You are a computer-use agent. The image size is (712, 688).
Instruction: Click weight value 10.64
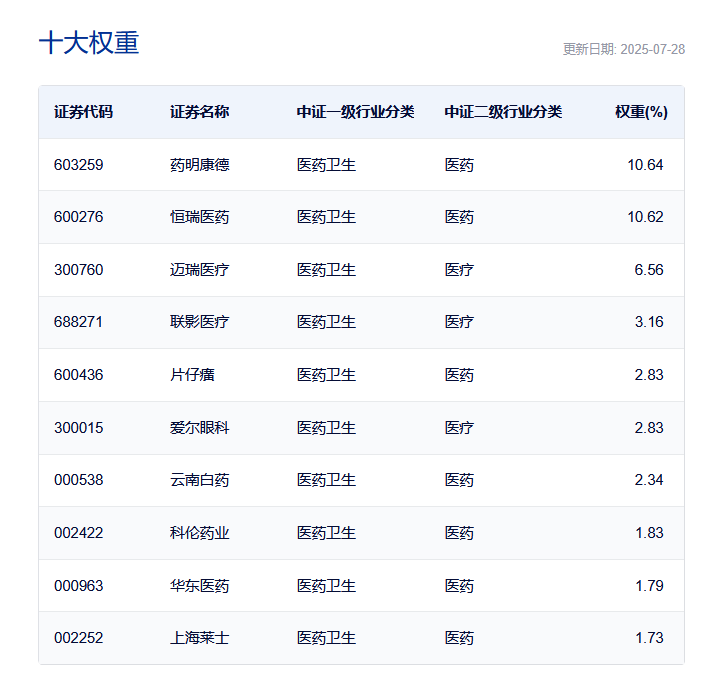point(645,164)
